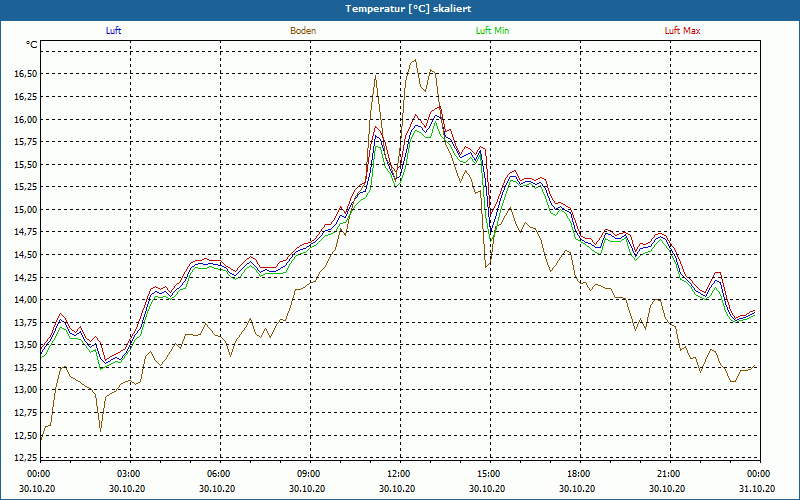Screen dimensions: 800x500
Task: Click the Boden curve dip near 02:00
Action: (x=101, y=431)
